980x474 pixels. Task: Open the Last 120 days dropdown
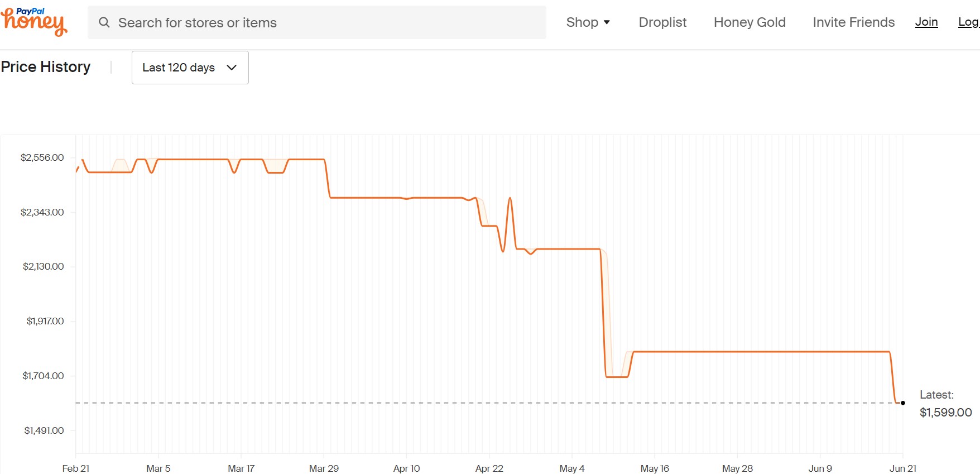pos(190,68)
